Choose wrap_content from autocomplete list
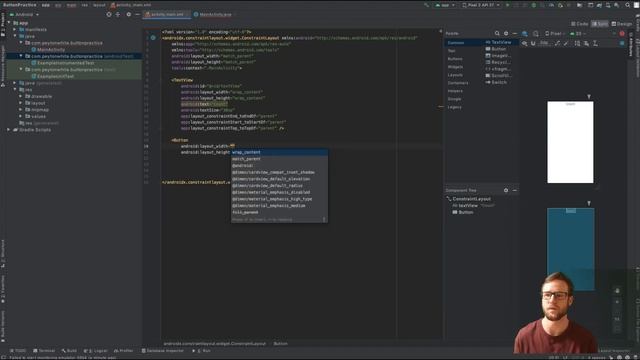This screenshot has width=640, height=360. coord(279,152)
